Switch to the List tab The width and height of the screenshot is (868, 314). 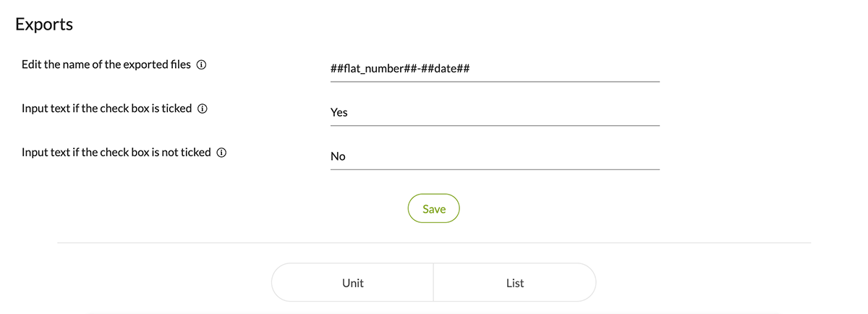pyautogui.click(x=515, y=282)
